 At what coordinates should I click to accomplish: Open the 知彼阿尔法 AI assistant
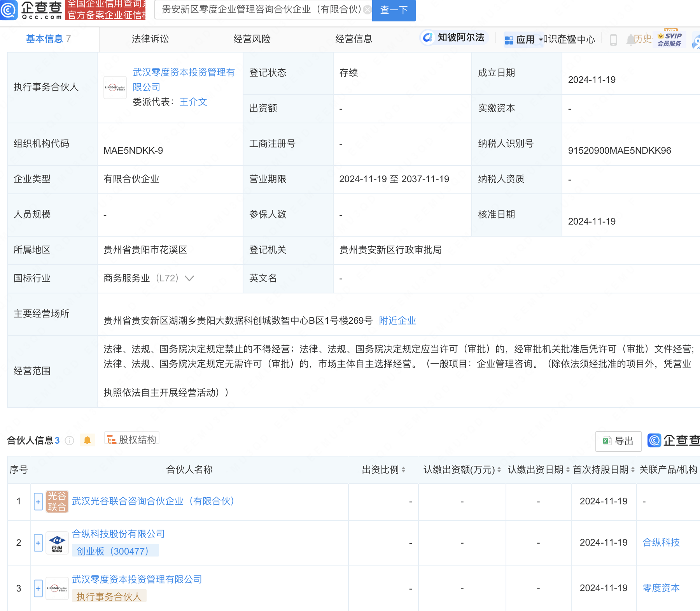454,37
